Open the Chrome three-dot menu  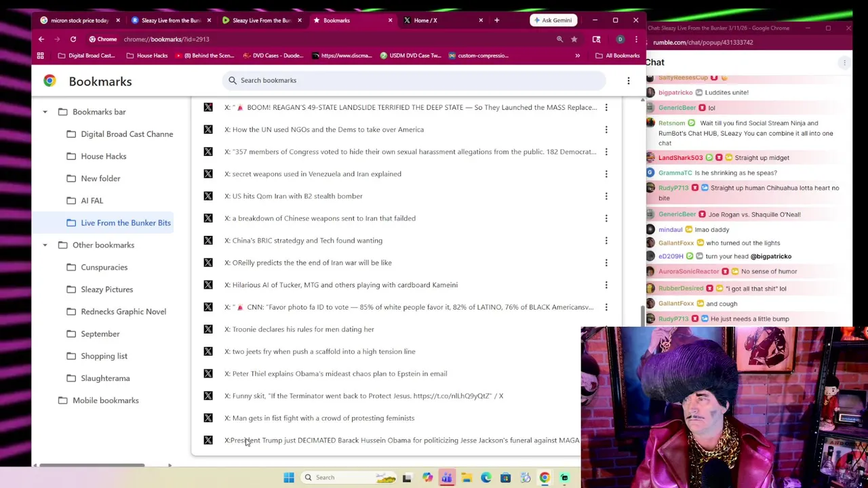coord(635,39)
